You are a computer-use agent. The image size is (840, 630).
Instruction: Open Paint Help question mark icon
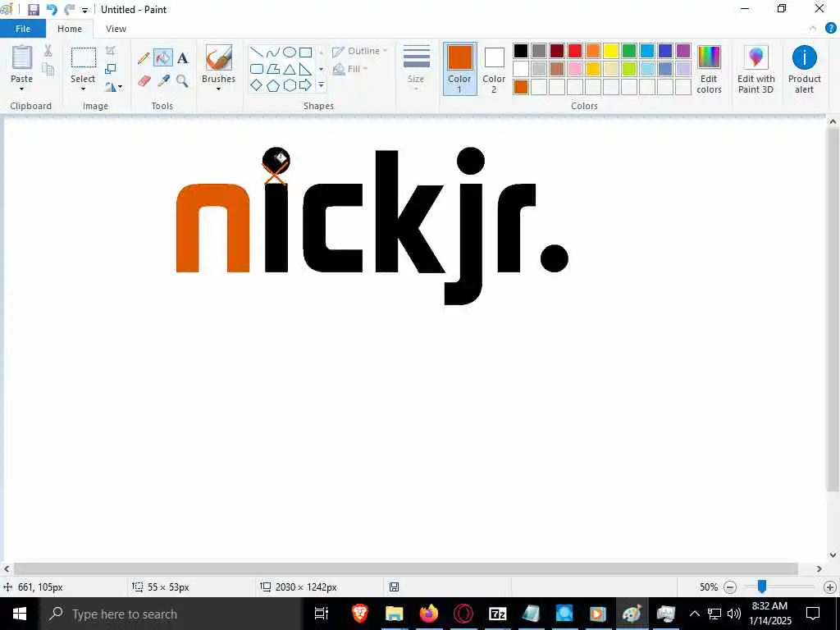tap(831, 29)
